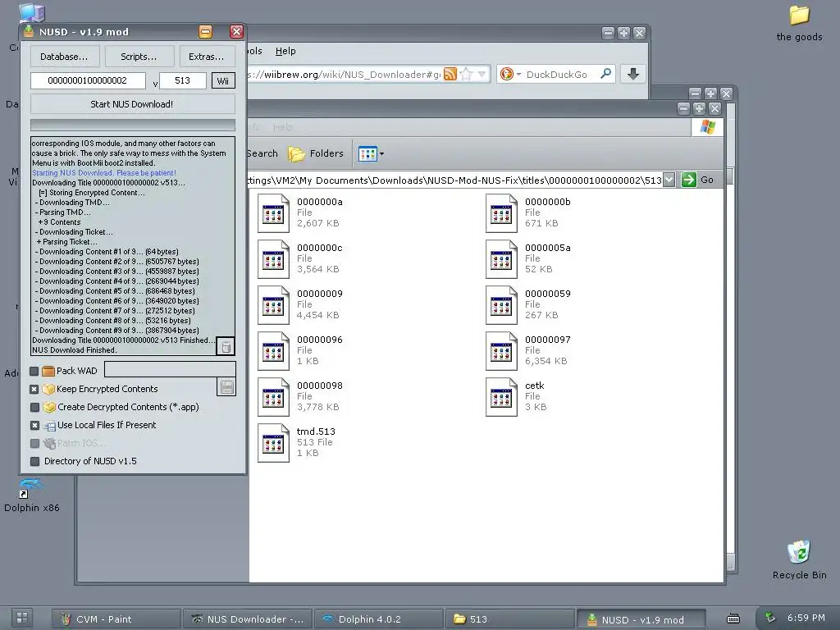The width and height of the screenshot is (840, 630).
Task: Select file 0000000a
Action: 300,212
